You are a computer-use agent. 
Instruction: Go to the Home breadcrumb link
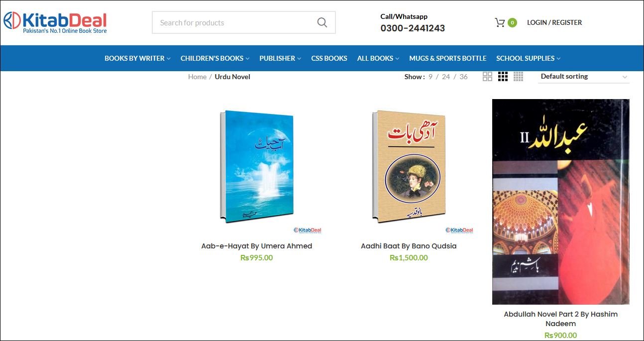click(197, 77)
